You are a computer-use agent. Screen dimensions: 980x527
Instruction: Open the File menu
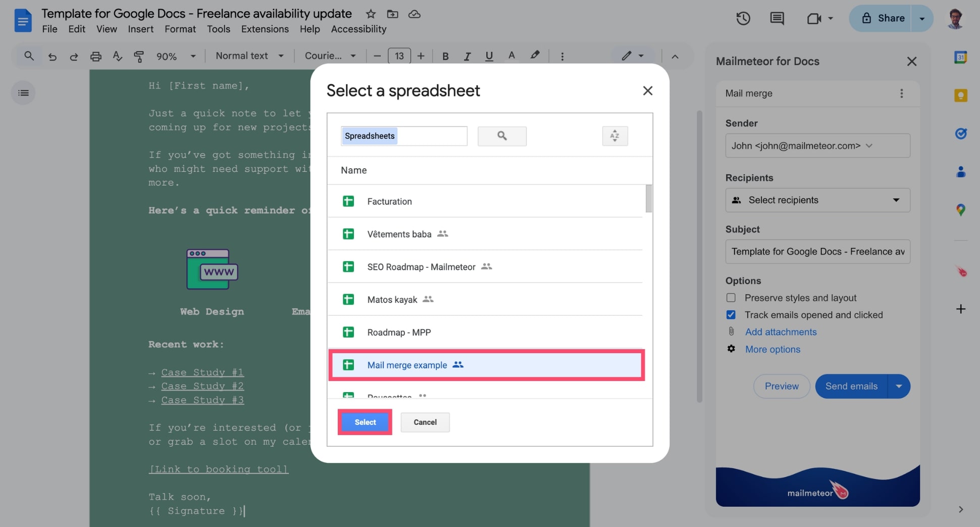(49, 29)
